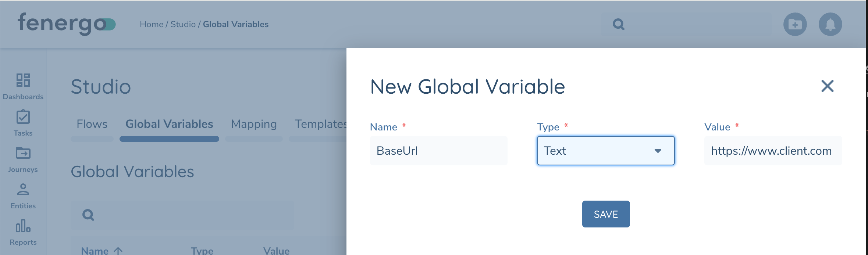Click the Name column header text
The image size is (868, 255).
pyautogui.click(x=95, y=251)
